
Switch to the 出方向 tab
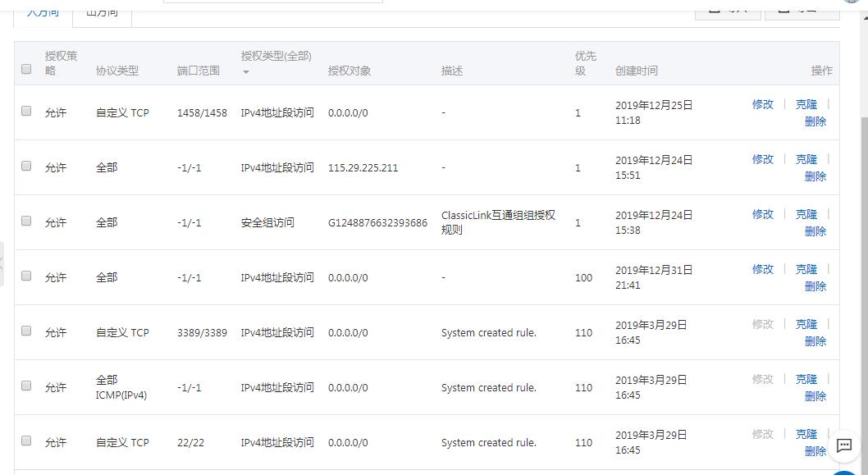tap(102, 11)
